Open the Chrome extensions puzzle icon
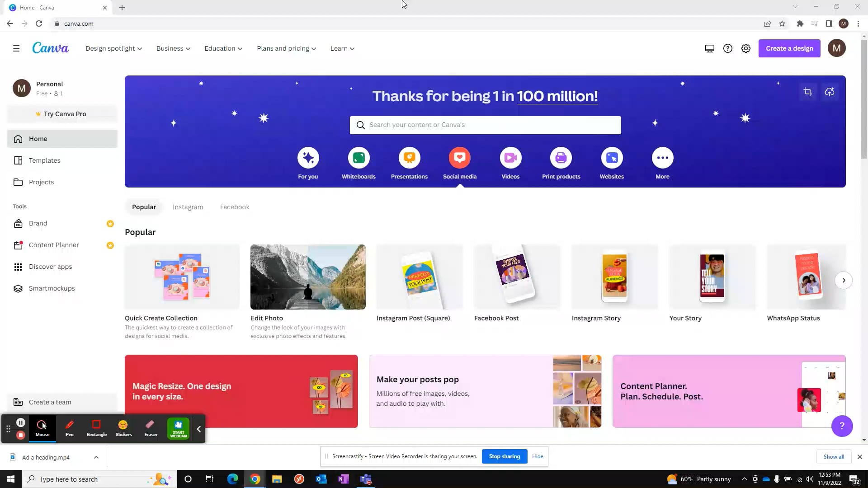Image resolution: width=868 pixels, height=488 pixels. 800,23
